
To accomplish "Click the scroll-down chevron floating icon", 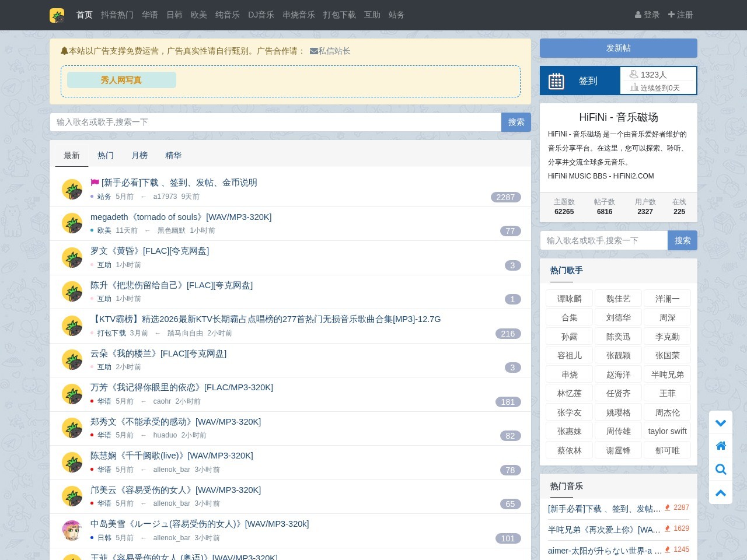I will coord(721,423).
